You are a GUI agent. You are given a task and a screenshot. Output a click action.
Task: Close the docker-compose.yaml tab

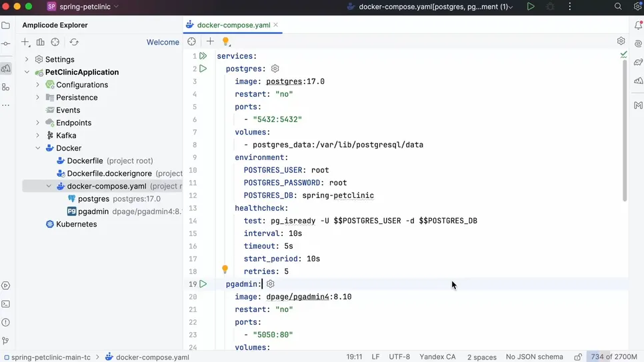pos(275,25)
